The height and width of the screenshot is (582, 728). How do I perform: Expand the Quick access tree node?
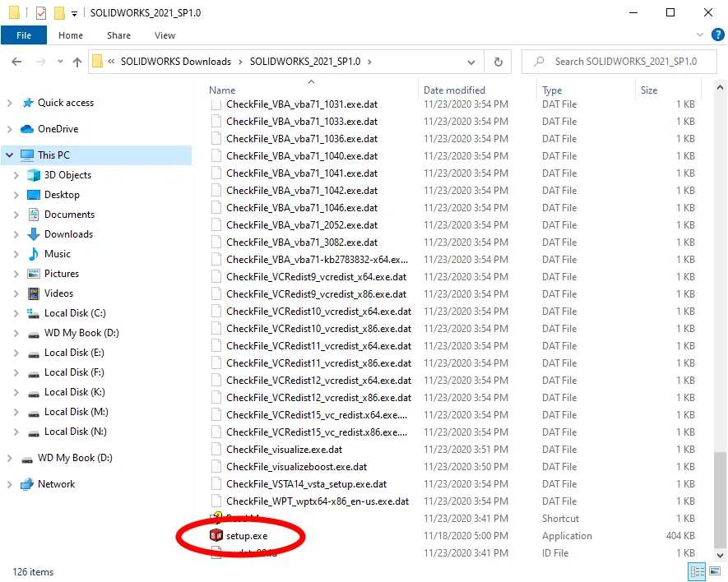point(9,103)
